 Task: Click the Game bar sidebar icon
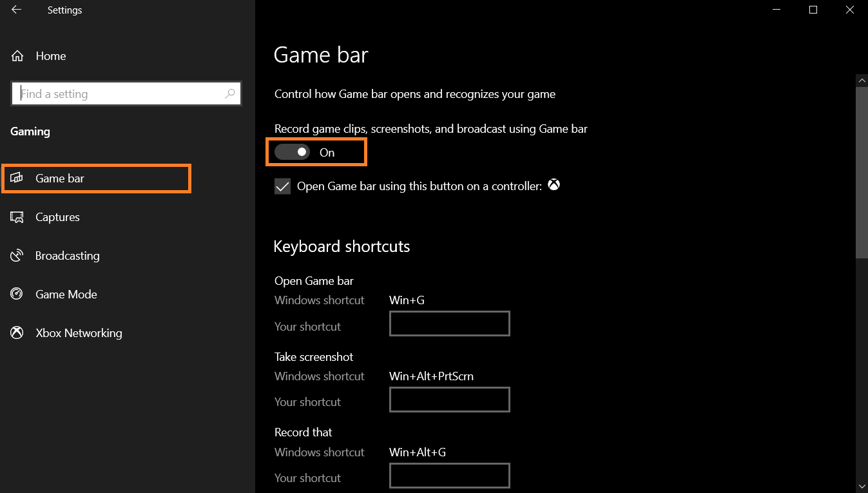pyautogui.click(x=17, y=179)
